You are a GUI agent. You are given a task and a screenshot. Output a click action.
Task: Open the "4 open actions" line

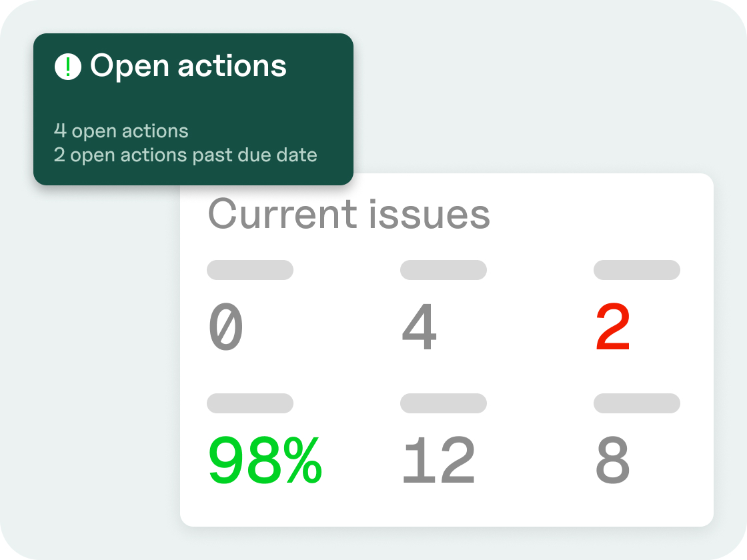click(x=121, y=131)
